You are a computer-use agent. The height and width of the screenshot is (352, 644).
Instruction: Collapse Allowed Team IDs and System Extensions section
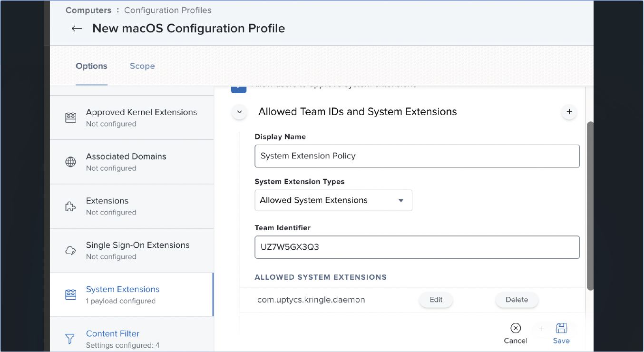tap(239, 112)
